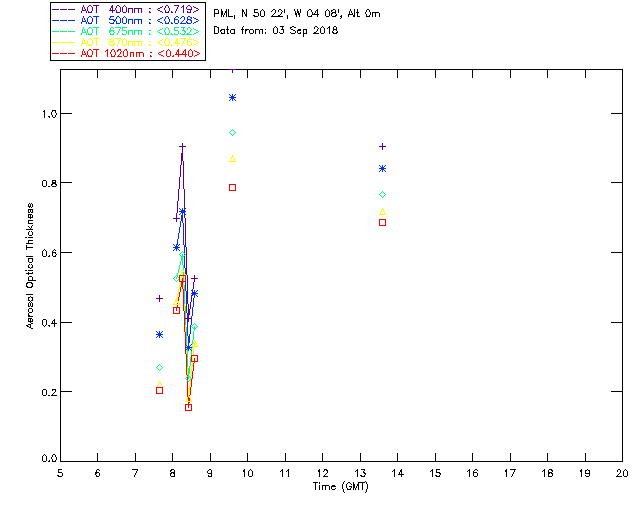
Task: Click the green diamond marker near time 9.6
Action: tap(233, 133)
